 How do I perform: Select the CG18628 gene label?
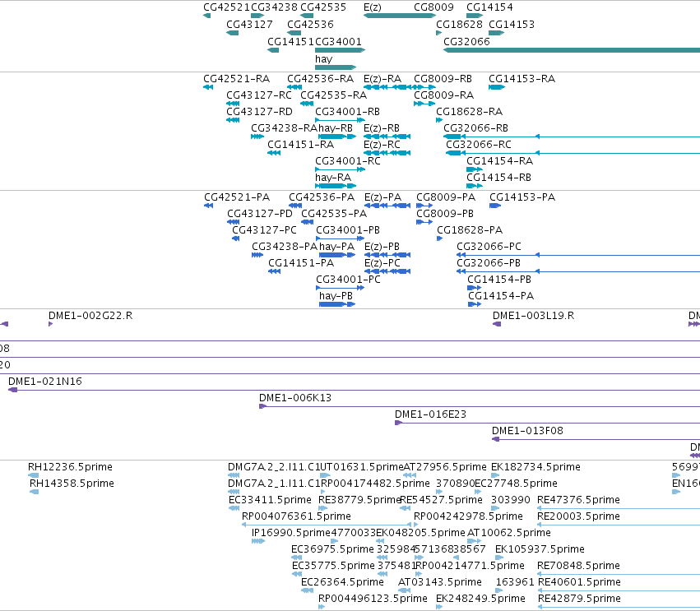[x=459, y=24]
